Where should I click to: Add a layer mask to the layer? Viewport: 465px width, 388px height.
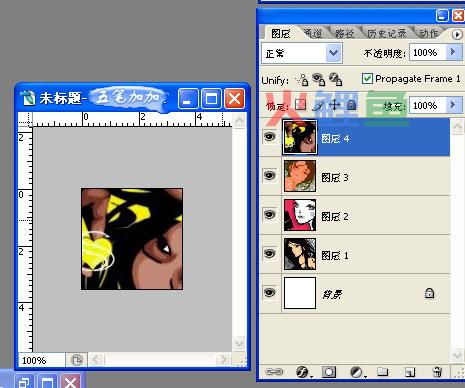tap(329, 372)
